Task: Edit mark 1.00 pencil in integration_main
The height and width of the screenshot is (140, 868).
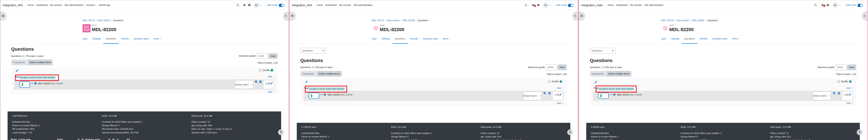Action: tap(850, 95)
